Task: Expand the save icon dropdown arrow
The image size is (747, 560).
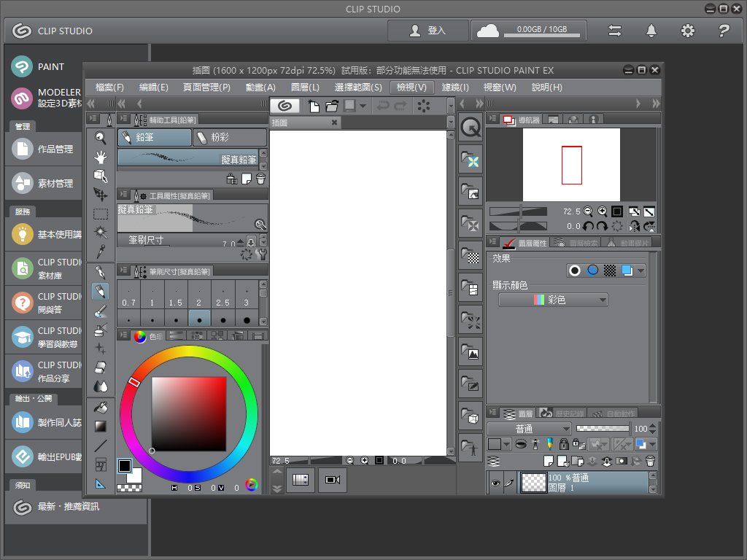Action: 363,106
